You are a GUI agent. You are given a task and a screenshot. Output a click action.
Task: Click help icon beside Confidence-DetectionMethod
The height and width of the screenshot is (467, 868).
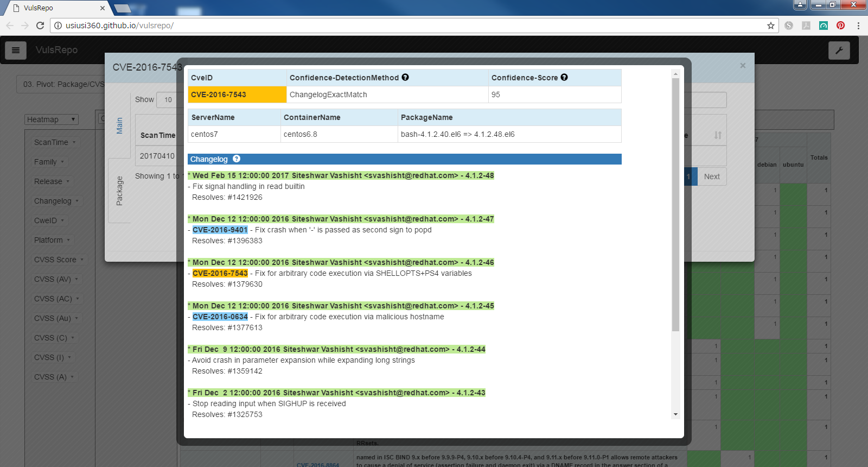pos(405,78)
